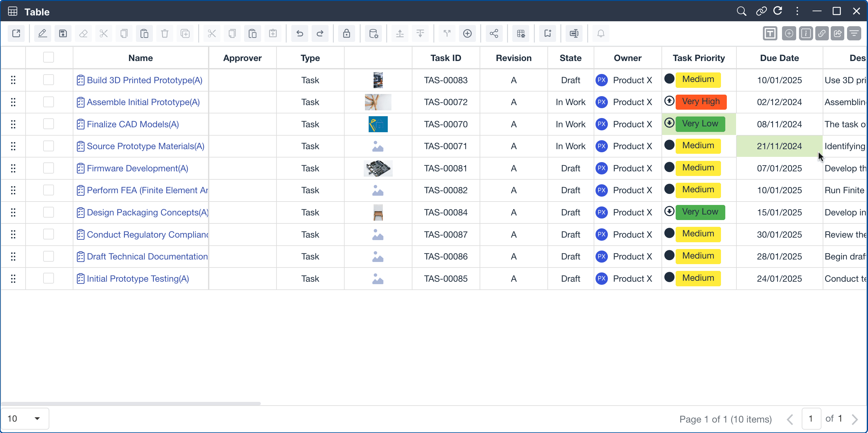Check the Firmware Development row checkbox
The height and width of the screenshot is (433, 868).
(48, 168)
